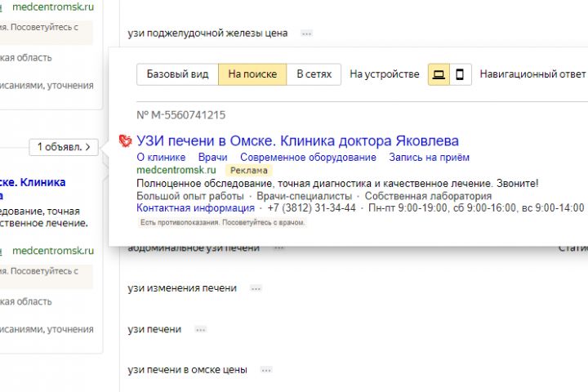The image size is (588, 392).
Task: Open 'Контактная информация' link
Action: pyautogui.click(x=195, y=207)
